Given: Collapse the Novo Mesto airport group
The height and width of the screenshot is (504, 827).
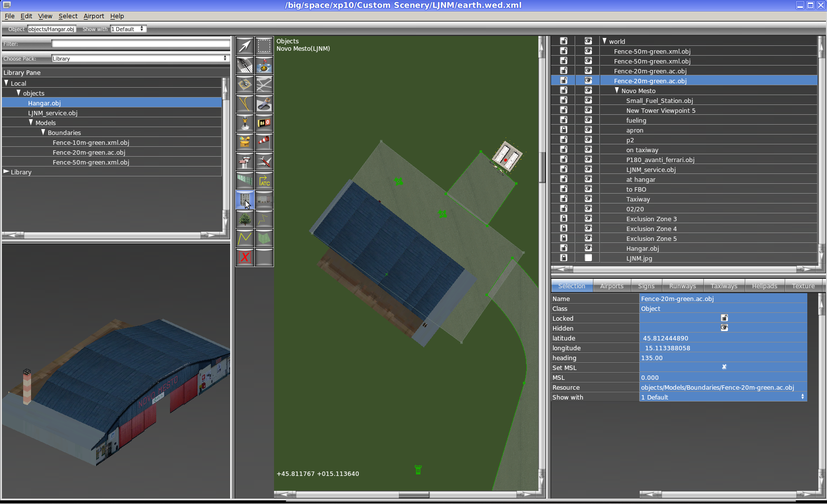Looking at the screenshot, I should [x=617, y=91].
